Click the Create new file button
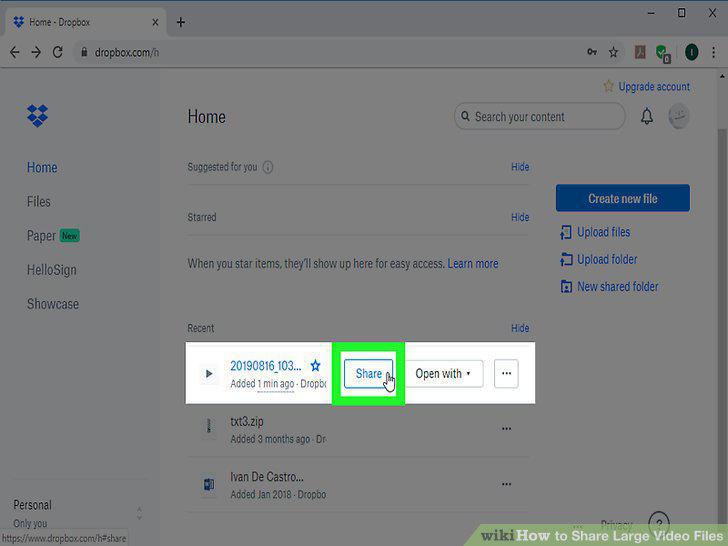 [x=623, y=198]
